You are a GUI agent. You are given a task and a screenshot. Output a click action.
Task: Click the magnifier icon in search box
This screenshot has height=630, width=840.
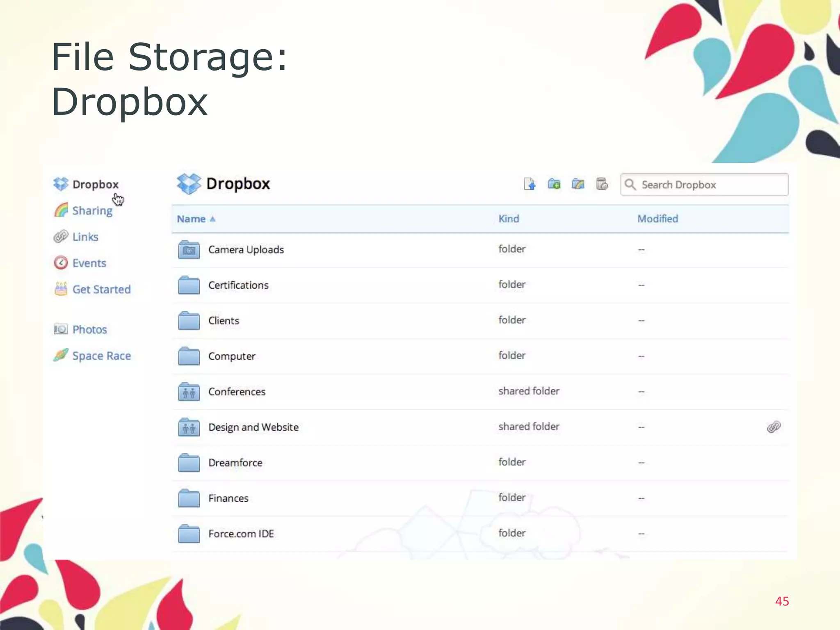click(630, 185)
